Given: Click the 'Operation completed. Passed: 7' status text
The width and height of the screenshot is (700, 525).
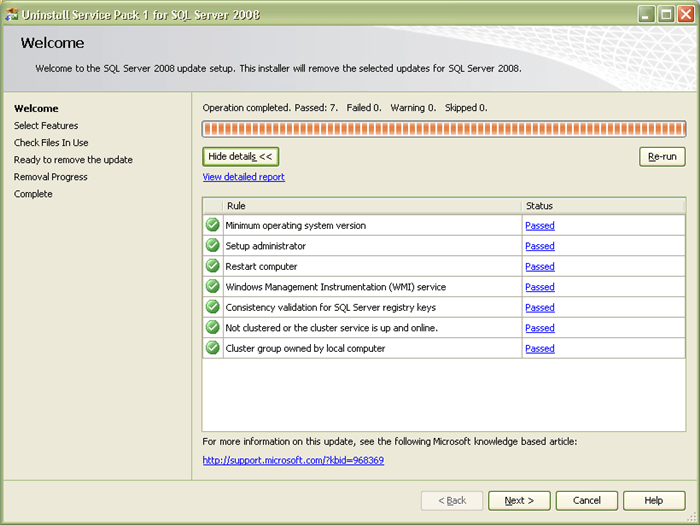Looking at the screenshot, I should tap(270, 108).
